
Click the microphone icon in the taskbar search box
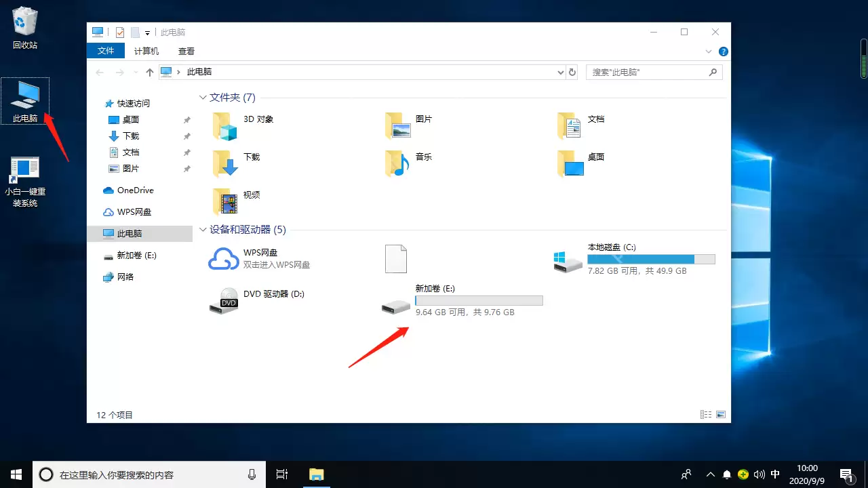tap(252, 474)
